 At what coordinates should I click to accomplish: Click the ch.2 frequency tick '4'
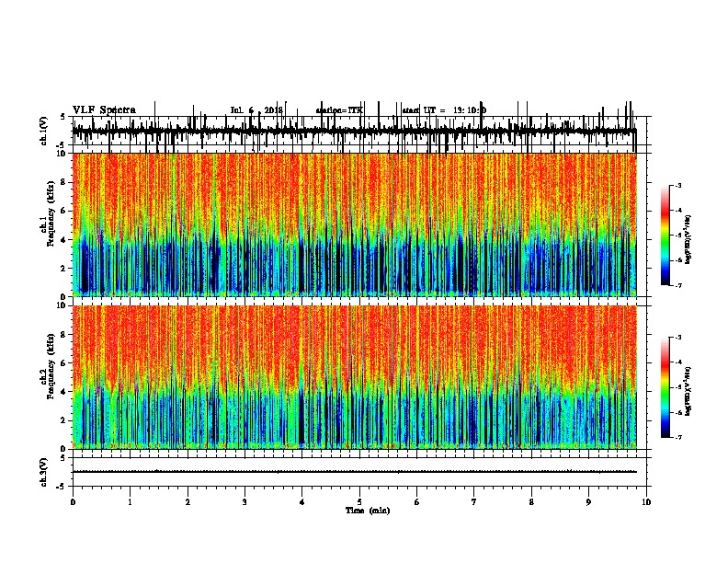tap(63, 392)
